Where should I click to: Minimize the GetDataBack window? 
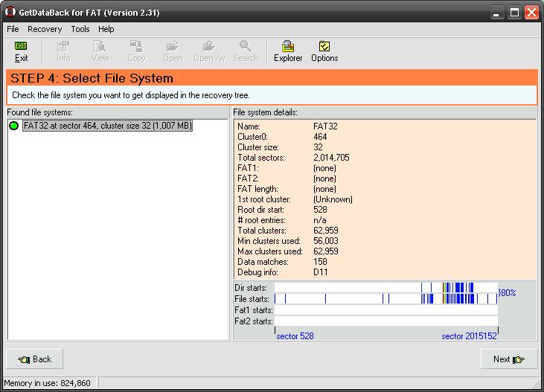497,13
